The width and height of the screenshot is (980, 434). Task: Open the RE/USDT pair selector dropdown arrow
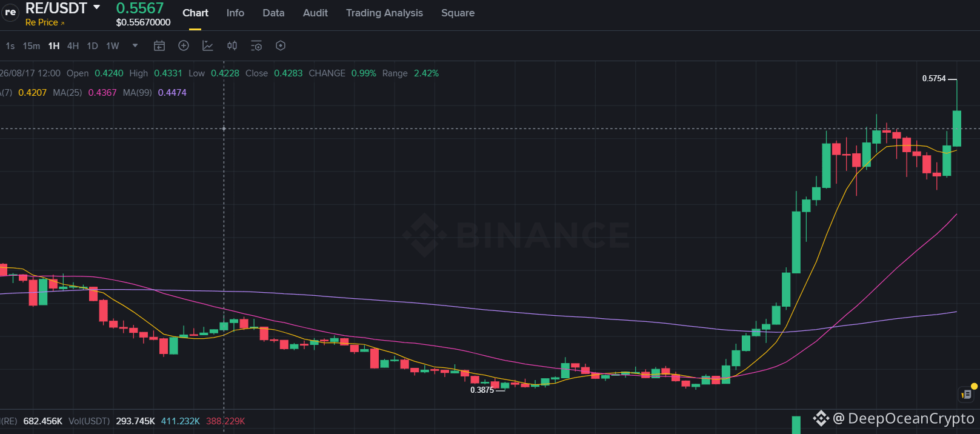point(96,7)
